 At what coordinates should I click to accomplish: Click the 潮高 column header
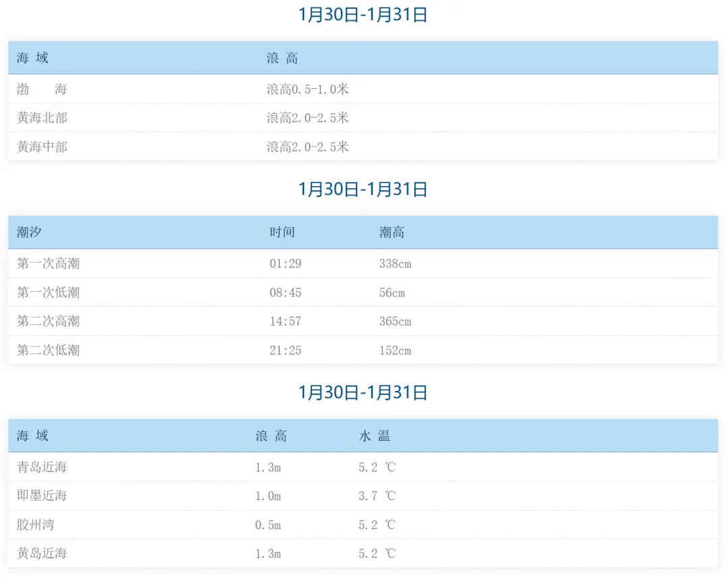[x=392, y=232]
